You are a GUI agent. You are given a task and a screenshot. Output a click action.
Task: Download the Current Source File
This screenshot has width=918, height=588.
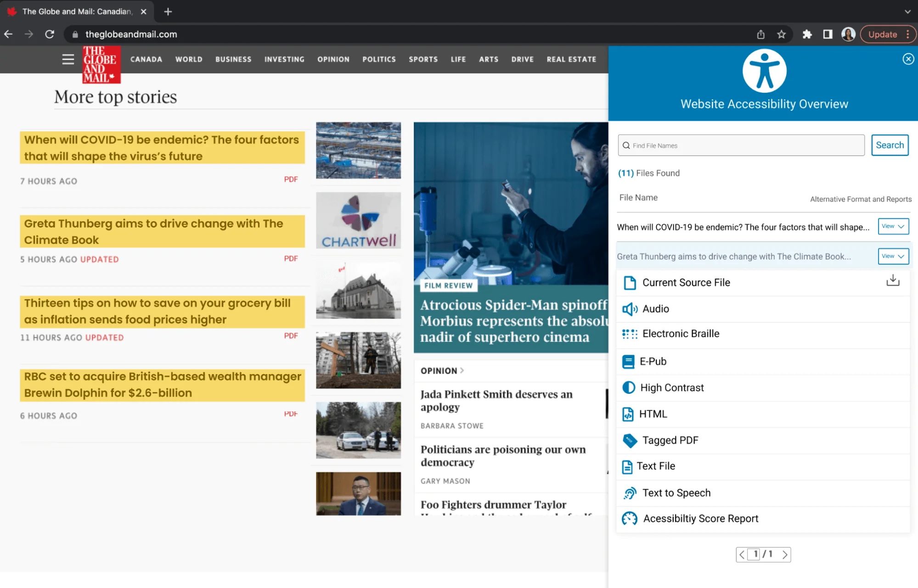tap(893, 280)
